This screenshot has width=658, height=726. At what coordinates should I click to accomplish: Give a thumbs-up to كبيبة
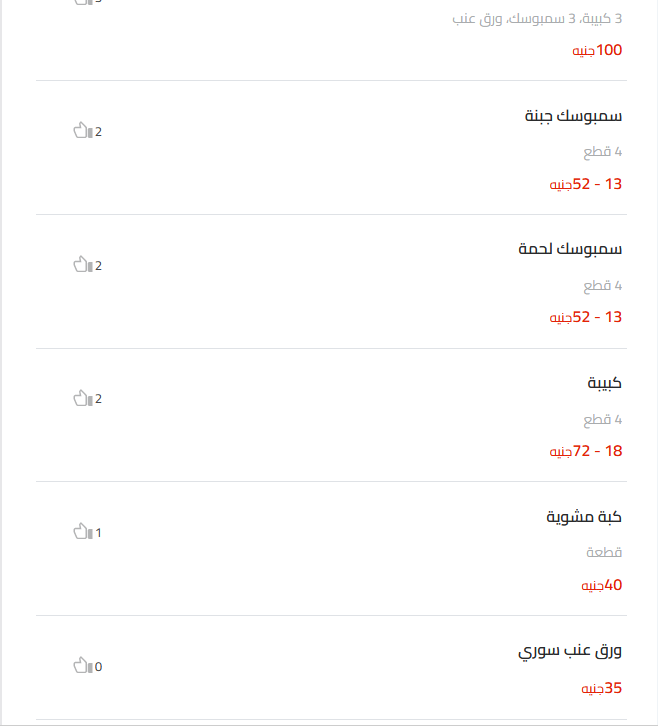83,398
